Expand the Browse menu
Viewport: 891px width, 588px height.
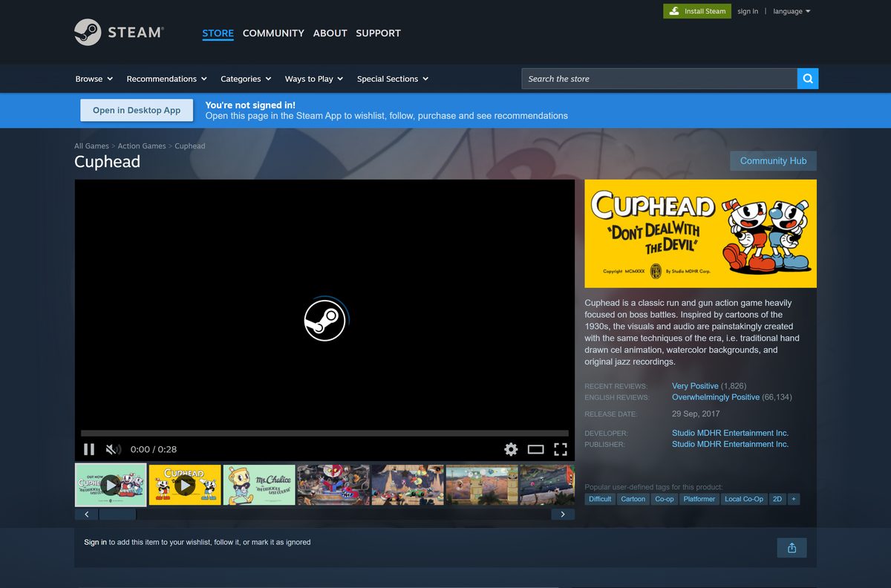pyautogui.click(x=94, y=79)
